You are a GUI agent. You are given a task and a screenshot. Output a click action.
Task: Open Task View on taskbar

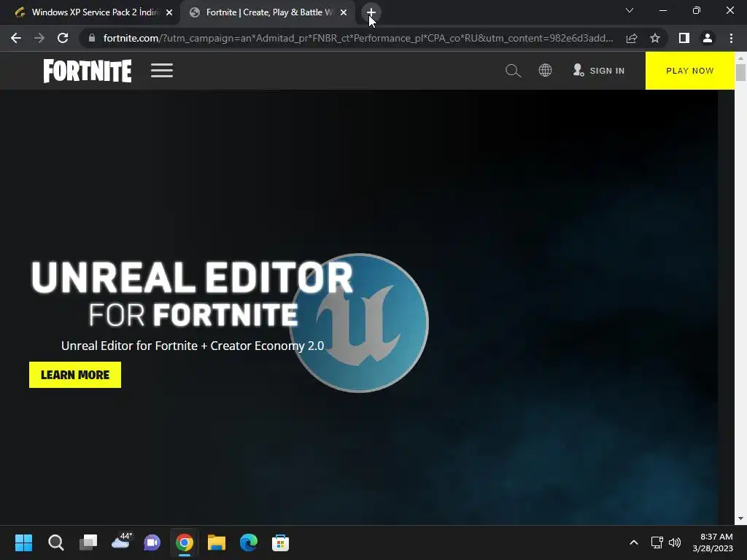(x=88, y=542)
